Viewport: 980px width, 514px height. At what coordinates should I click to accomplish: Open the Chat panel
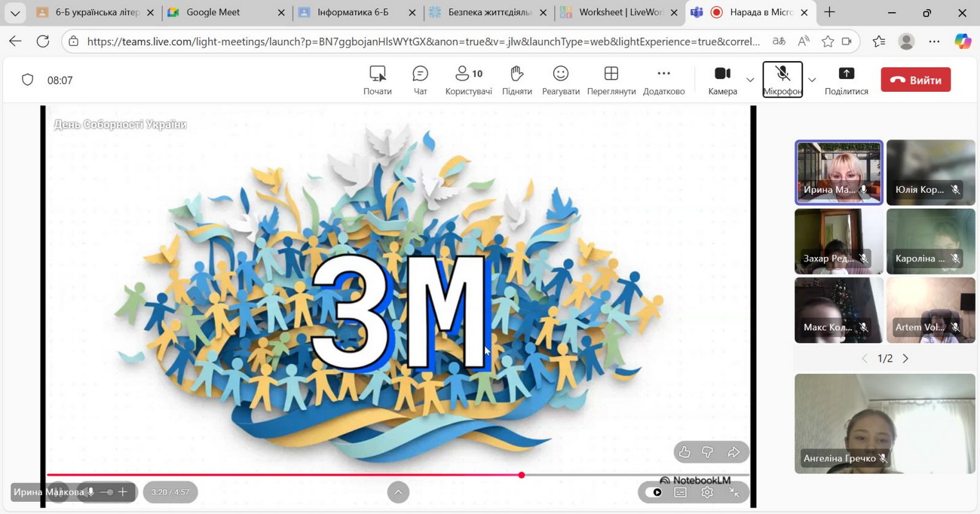420,80
